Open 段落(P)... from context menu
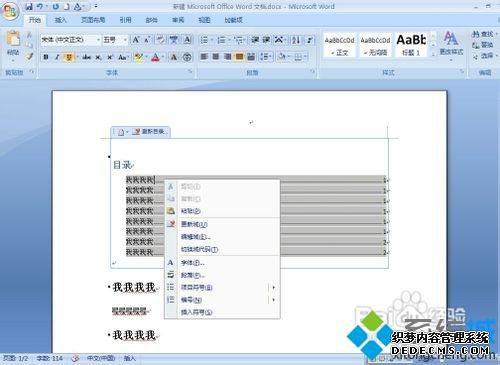The width and height of the screenshot is (500, 365). coord(222,275)
